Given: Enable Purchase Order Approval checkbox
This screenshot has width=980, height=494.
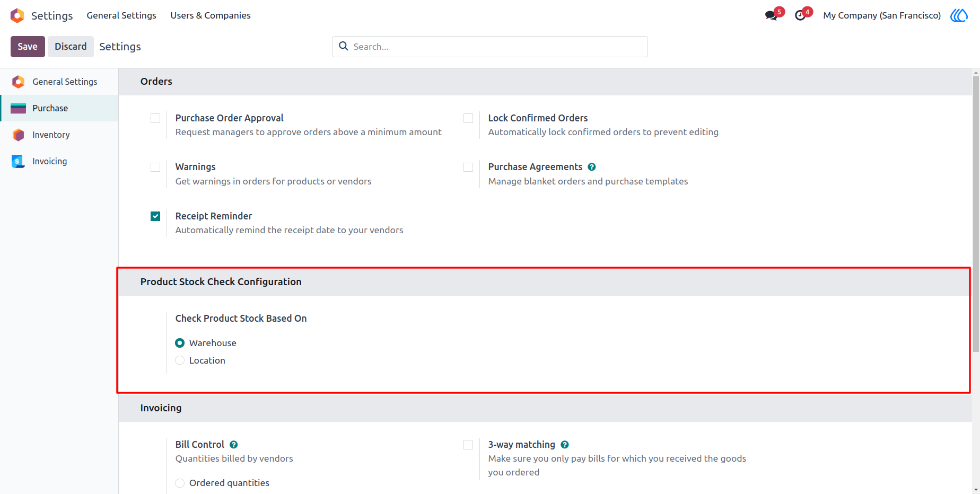Looking at the screenshot, I should click(x=155, y=118).
